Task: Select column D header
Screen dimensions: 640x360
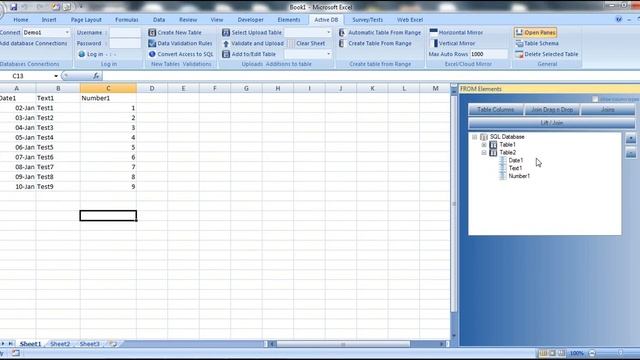Action: [152, 88]
